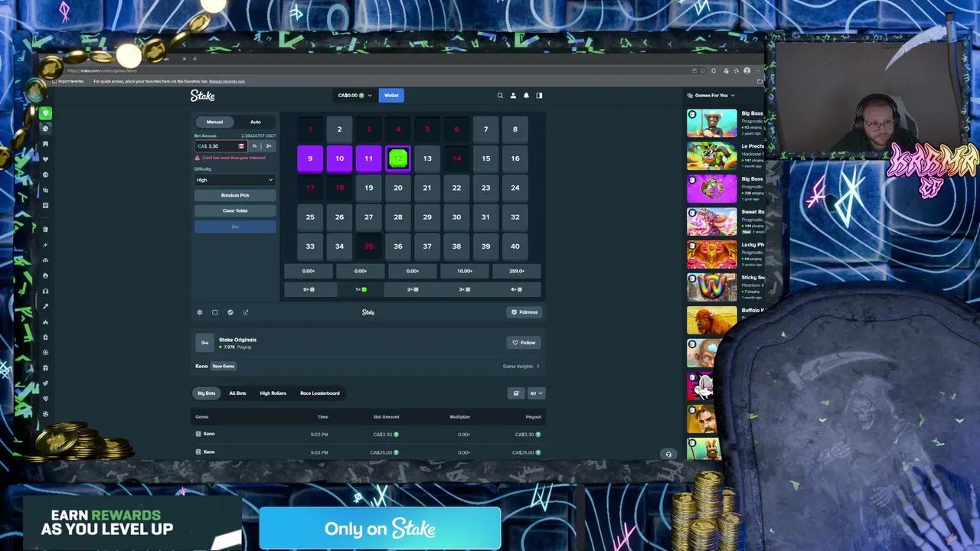Halve the bet with ½ button
Viewport: 980px width, 551px height.
(x=255, y=146)
